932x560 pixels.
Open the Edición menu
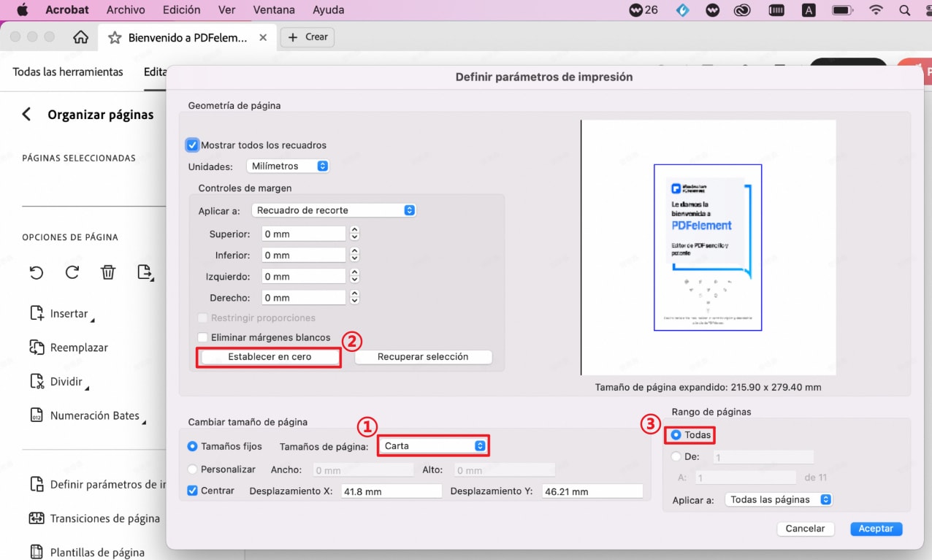click(x=180, y=9)
